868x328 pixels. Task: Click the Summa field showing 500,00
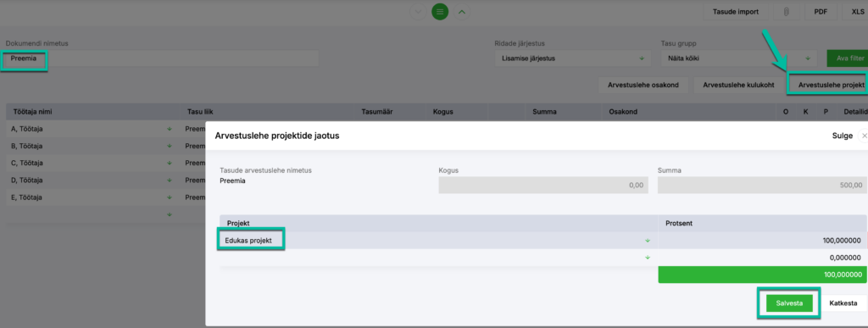pos(762,186)
